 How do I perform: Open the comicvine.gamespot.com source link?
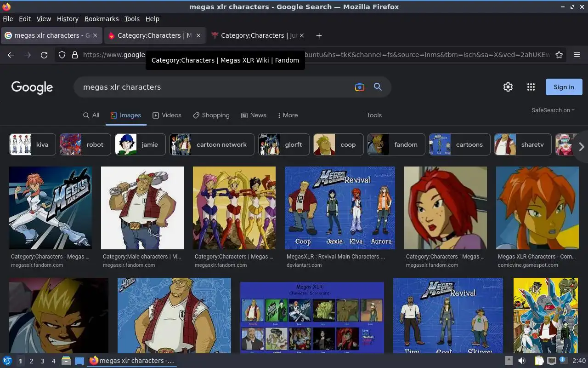click(528, 265)
